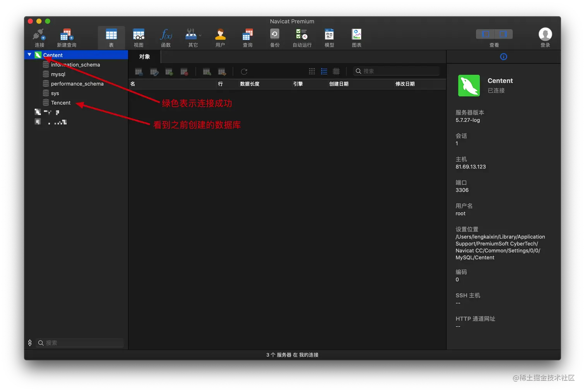Screen dimensions: 585x392
Task: Click the icon left of the sidebar search
Action: 30,343
